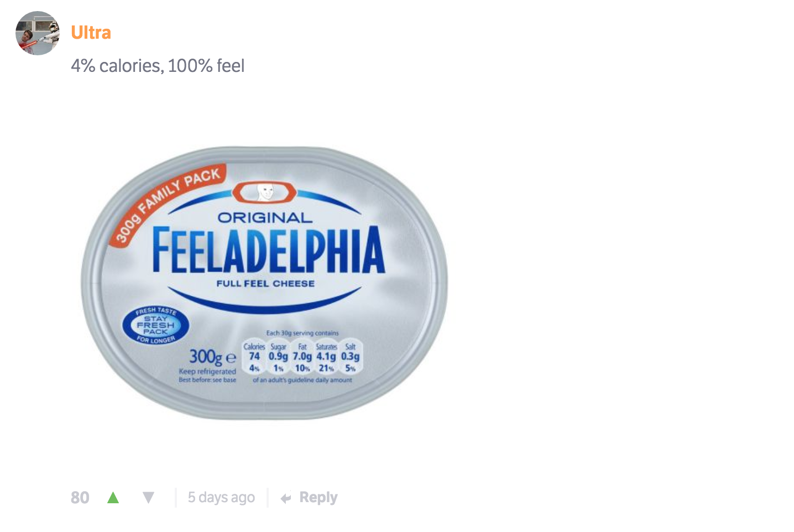This screenshot has height=532, width=794.
Task: Downvote the comment with the gray arrow
Action: pos(148,498)
